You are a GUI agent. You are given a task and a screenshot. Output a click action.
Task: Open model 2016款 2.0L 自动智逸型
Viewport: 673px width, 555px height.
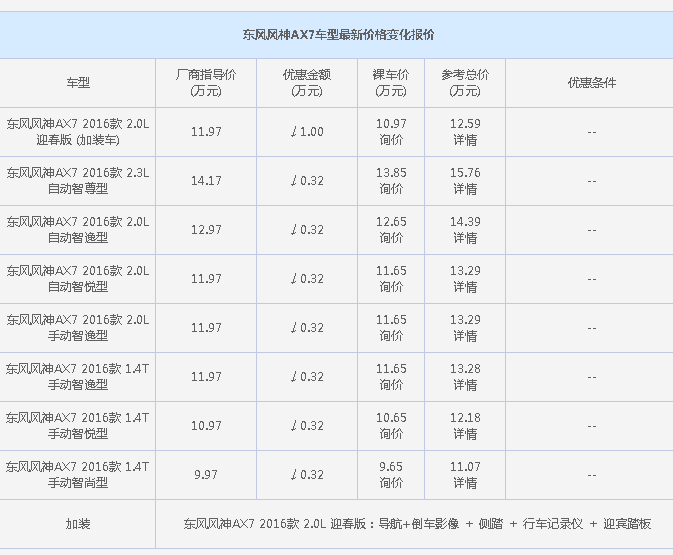tap(77, 230)
